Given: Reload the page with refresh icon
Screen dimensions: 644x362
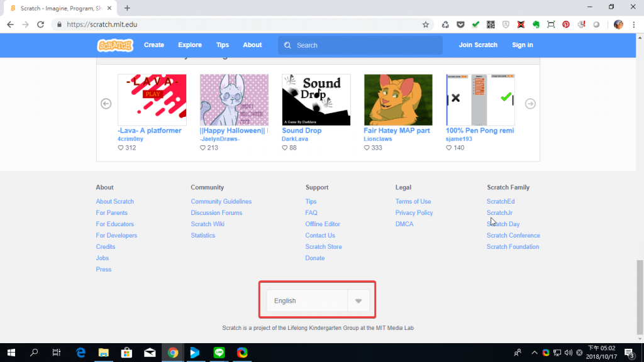Looking at the screenshot, I should tap(40, 25).
